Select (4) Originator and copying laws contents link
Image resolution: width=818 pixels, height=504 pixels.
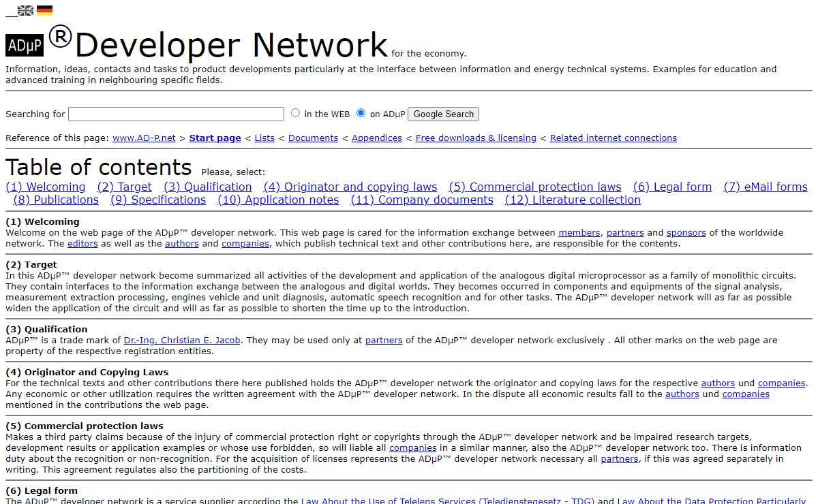pyautogui.click(x=350, y=187)
